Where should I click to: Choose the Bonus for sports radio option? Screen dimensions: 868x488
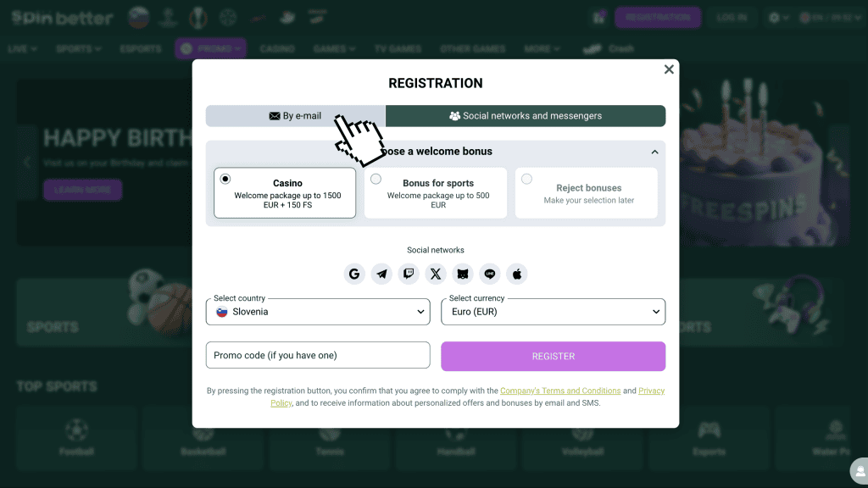[x=376, y=179]
